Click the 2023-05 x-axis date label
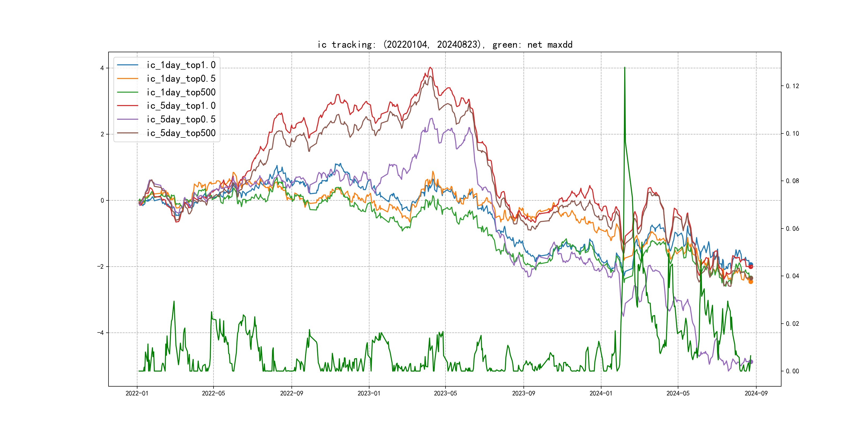This screenshot has height=434, width=868. coord(445,393)
